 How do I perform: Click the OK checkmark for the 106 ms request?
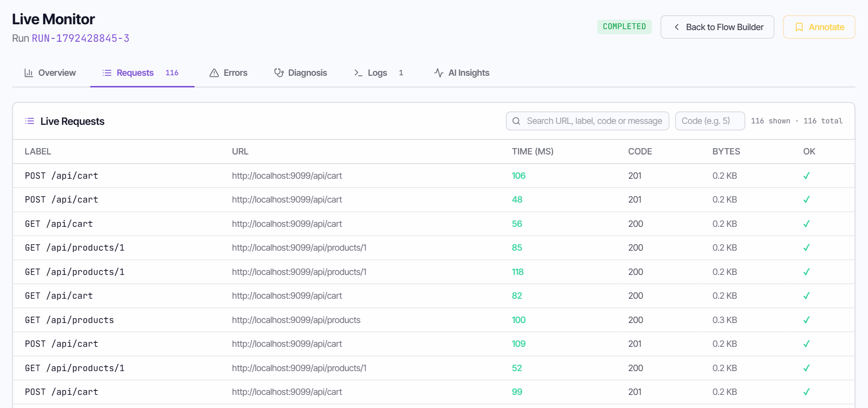[806, 176]
